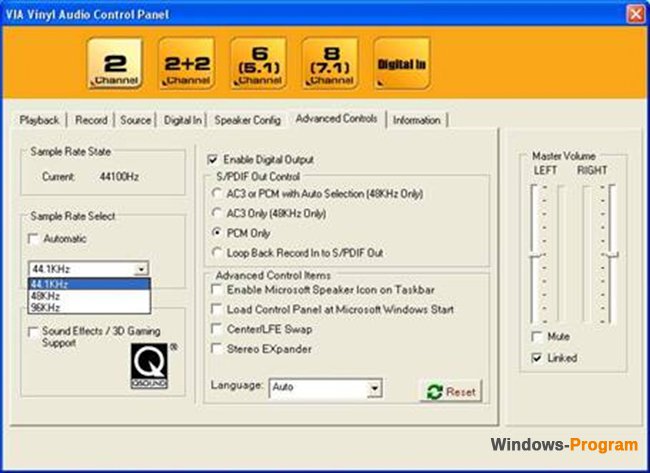Click the RIGHT master volume slider
The image size is (650, 473).
[612, 255]
